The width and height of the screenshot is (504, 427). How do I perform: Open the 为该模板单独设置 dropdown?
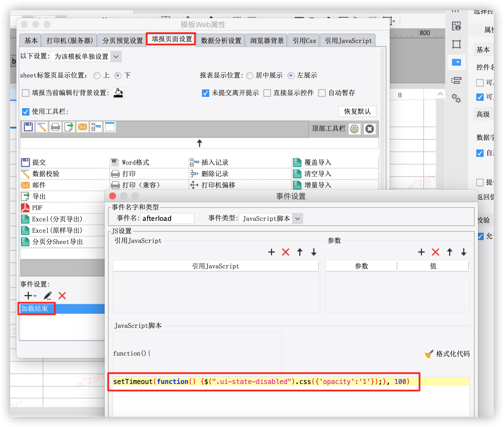86,57
